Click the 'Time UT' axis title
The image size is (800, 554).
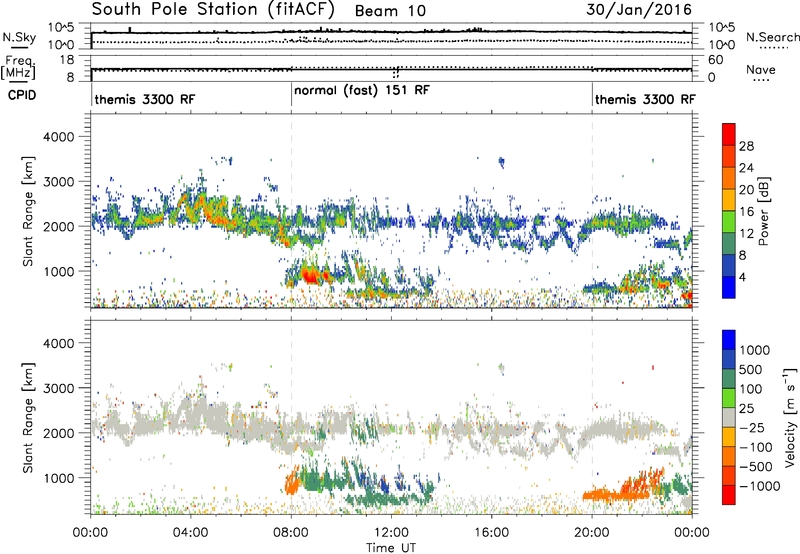(391, 548)
